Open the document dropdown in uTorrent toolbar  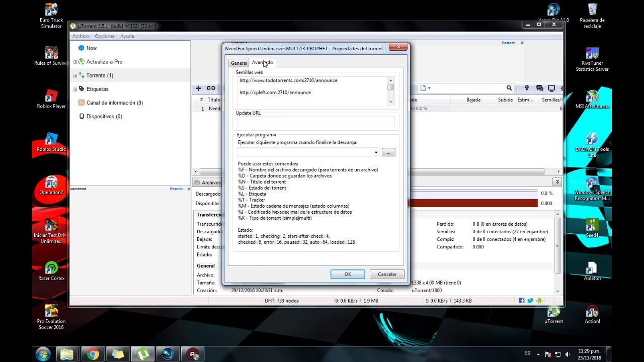click(x=426, y=88)
